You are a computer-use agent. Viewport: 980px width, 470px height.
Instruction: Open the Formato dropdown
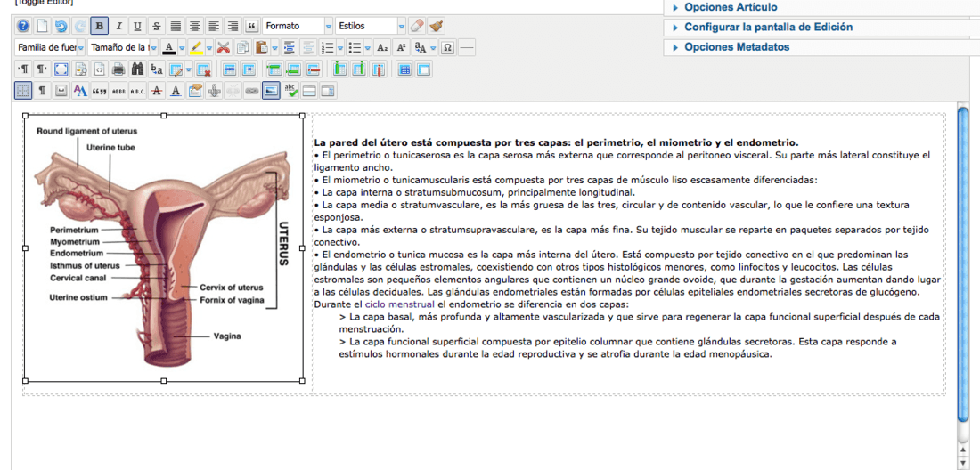(298, 26)
